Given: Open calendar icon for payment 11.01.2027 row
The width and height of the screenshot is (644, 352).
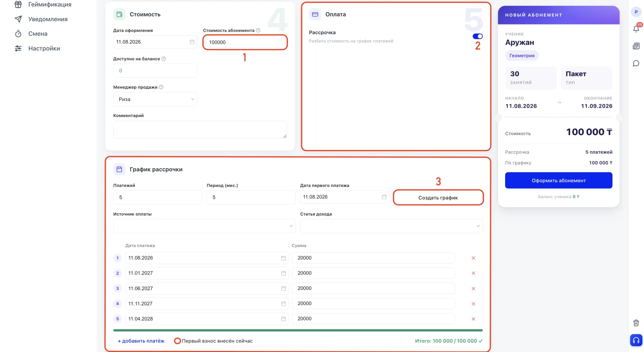Looking at the screenshot, I should click(x=283, y=273).
